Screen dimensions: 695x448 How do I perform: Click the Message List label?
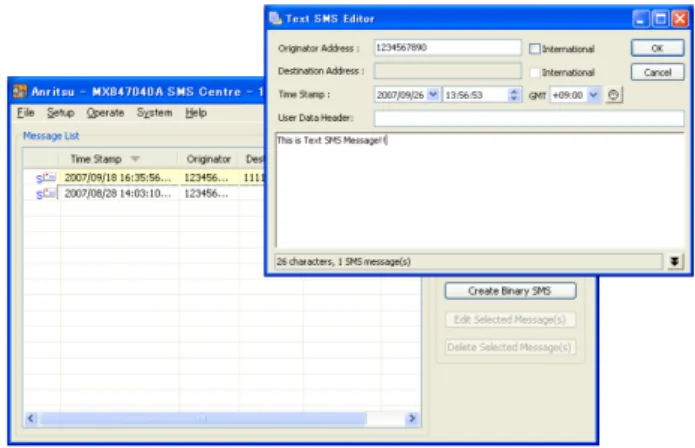click(51, 136)
